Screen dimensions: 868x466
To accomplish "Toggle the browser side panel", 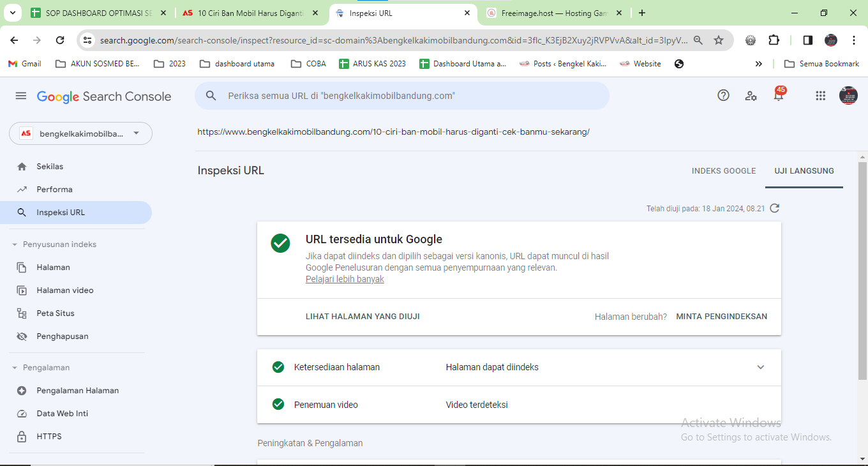I will [x=807, y=40].
